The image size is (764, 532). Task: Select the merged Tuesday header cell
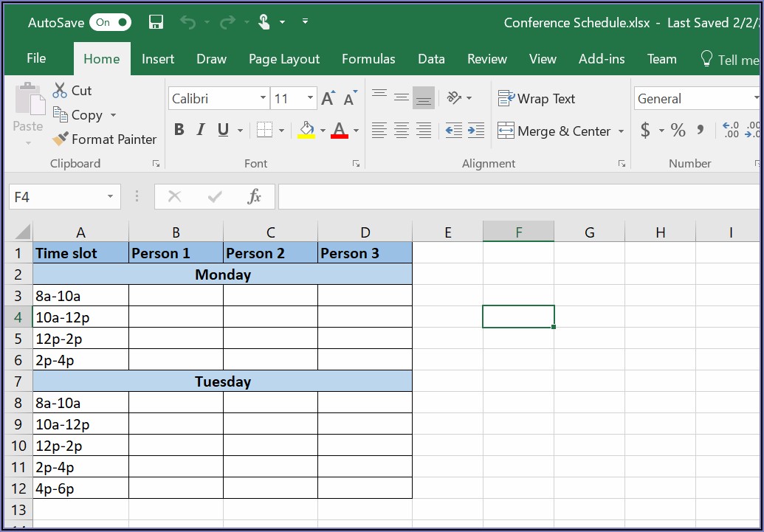(x=222, y=381)
